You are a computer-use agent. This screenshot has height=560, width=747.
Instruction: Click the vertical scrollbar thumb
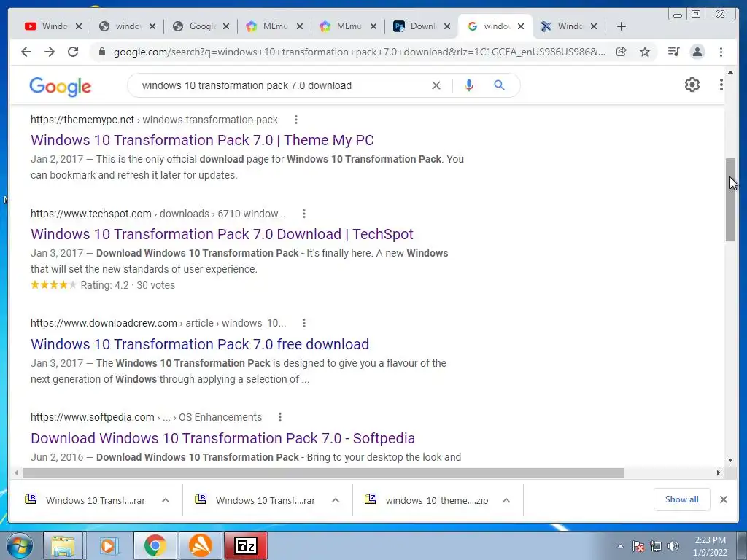tap(731, 200)
